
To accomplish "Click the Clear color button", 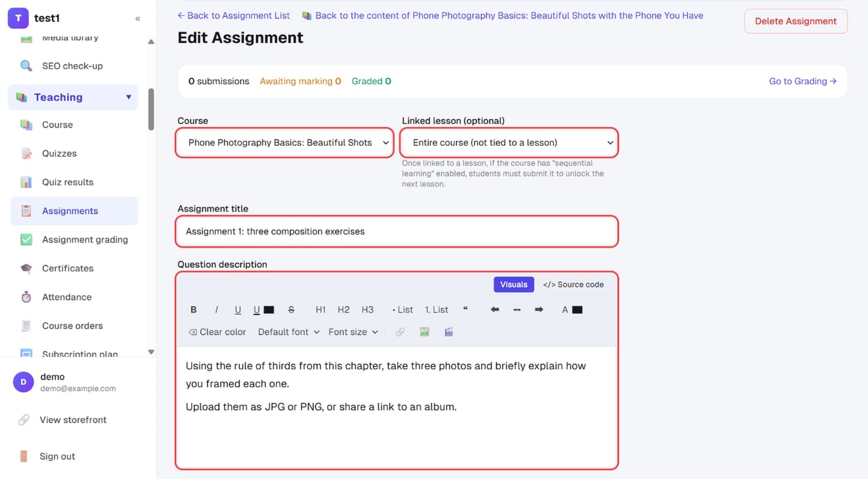I will point(217,332).
